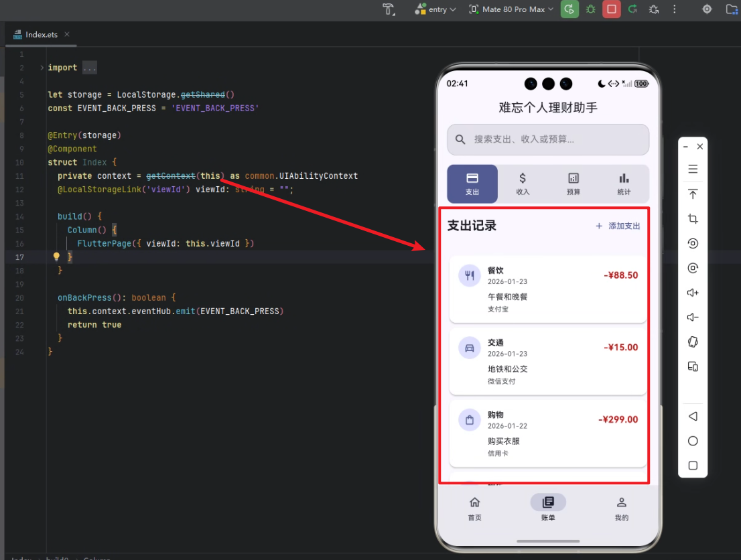Click the emulator Back triangle button
Image resolution: width=741 pixels, height=560 pixels.
pos(693,417)
